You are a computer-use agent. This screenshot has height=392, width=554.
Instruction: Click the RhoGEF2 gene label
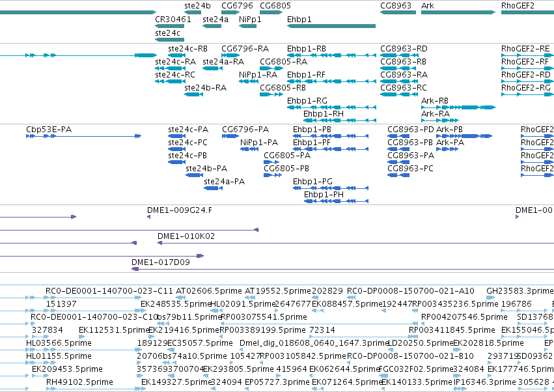point(518,6)
